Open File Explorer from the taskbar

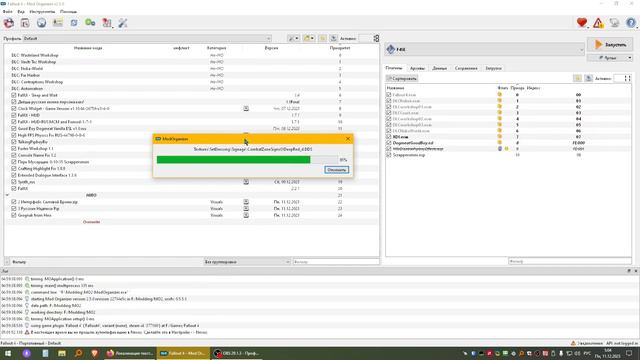click(62, 353)
